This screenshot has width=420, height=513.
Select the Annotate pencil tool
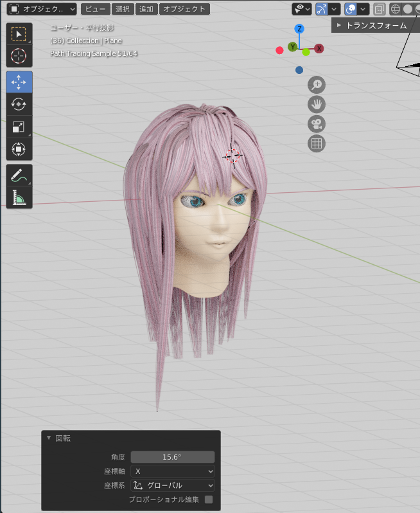[19, 175]
